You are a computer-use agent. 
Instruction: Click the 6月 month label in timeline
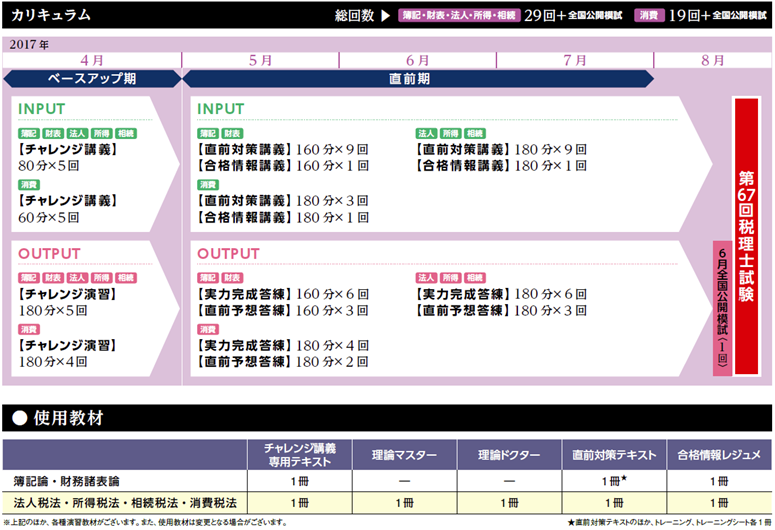[x=418, y=60]
